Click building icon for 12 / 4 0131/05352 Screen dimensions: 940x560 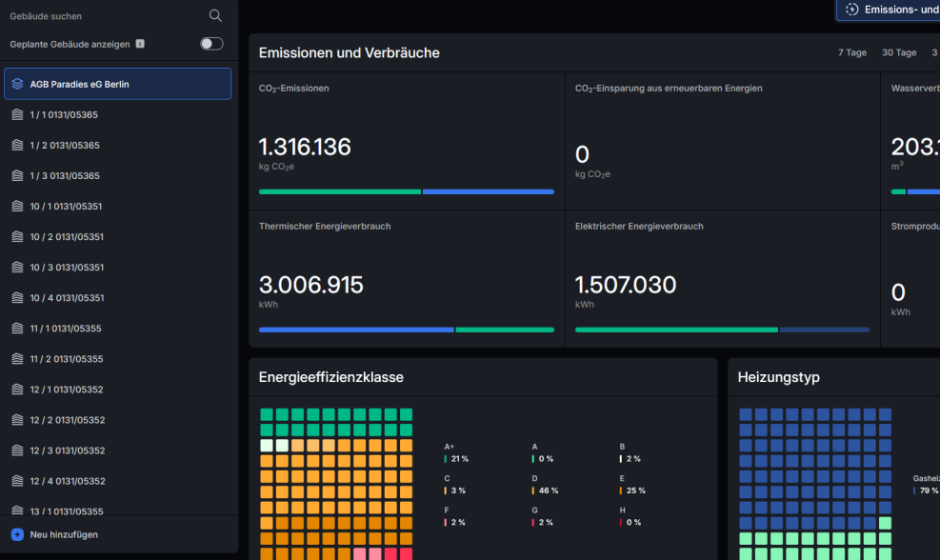tap(17, 481)
